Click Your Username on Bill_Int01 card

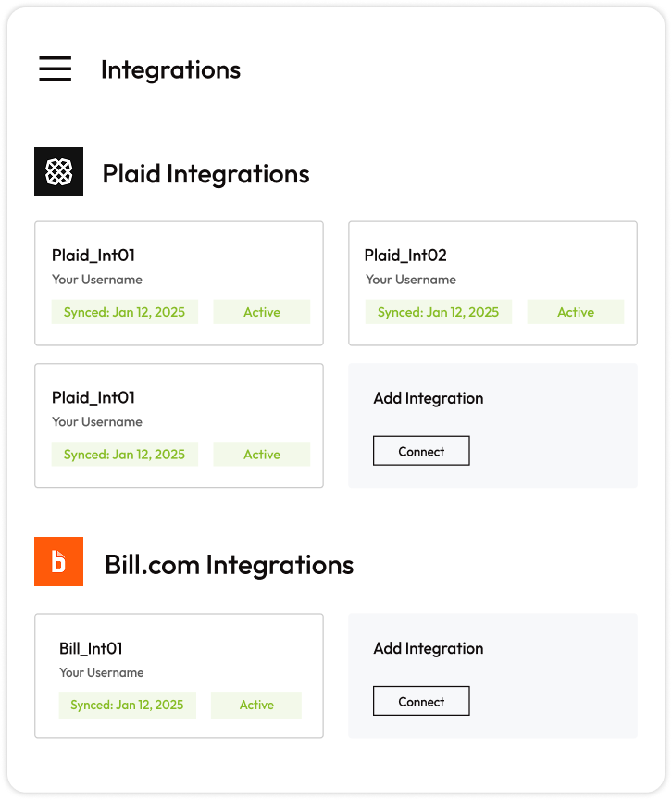click(102, 672)
